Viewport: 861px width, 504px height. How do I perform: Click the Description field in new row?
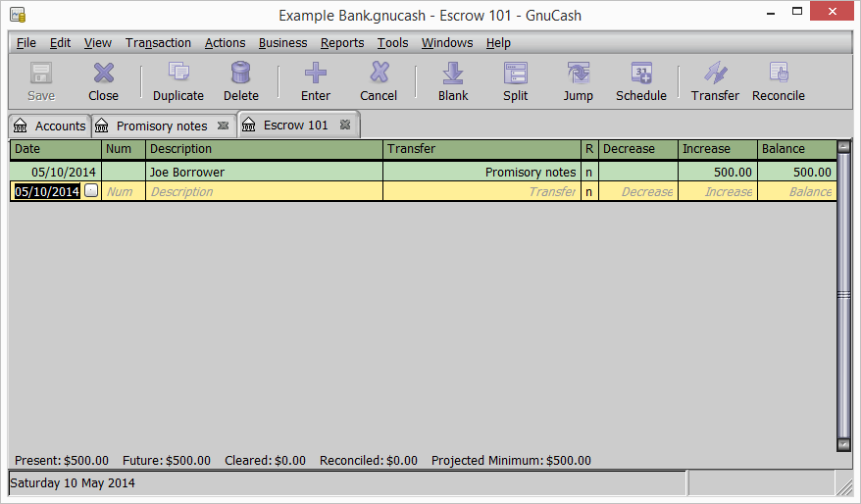click(x=263, y=192)
